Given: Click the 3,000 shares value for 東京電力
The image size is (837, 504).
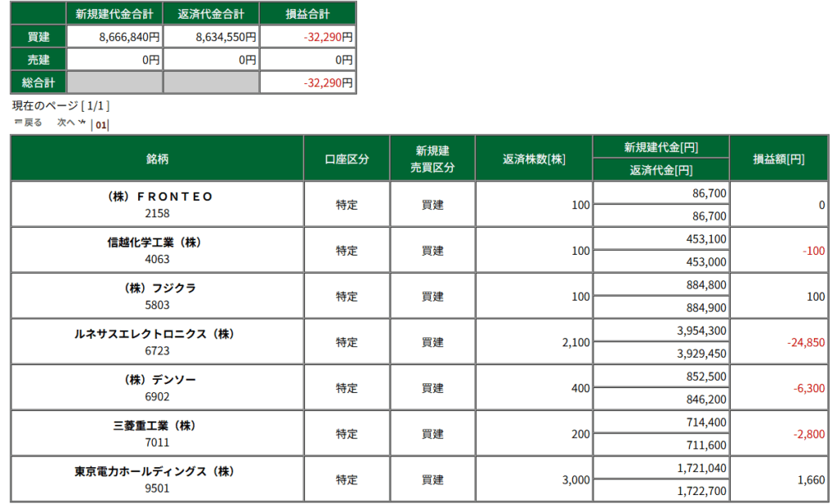Looking at the screenshot, I should pos(576,480).
